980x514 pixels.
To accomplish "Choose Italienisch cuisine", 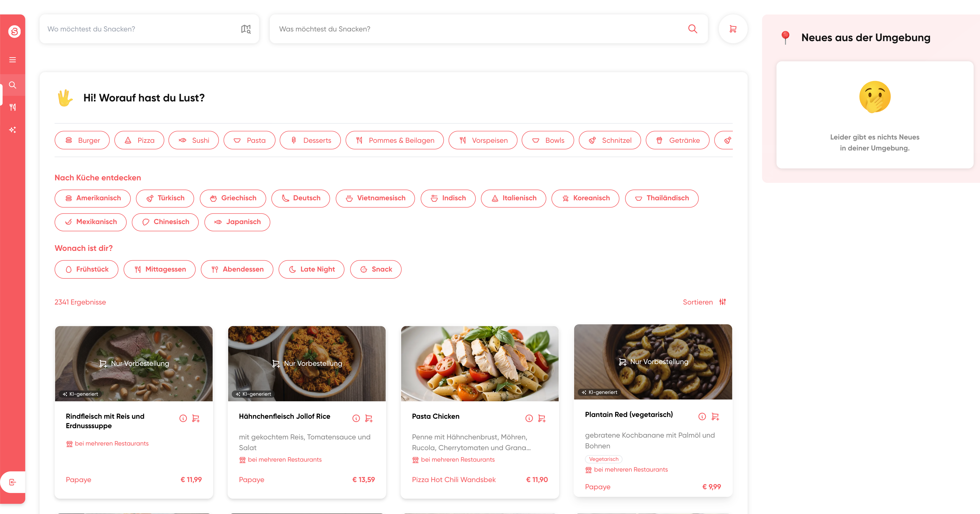I will tap(513, 198).
